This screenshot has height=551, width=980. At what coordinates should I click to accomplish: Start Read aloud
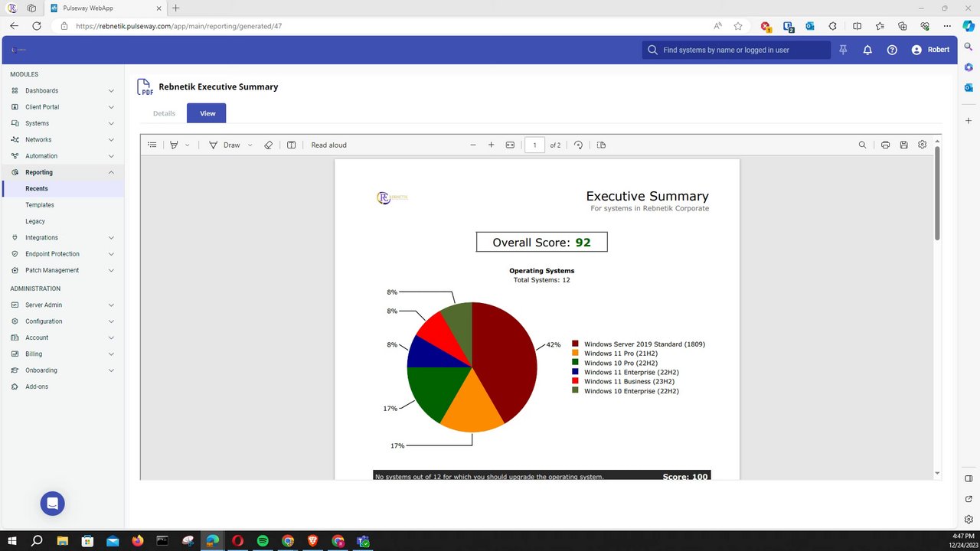[x=328, y=145]
